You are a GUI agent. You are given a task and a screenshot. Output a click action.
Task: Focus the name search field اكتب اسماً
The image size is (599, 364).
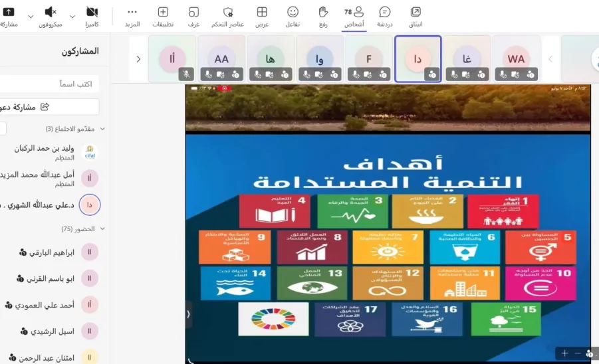[49, 84]
